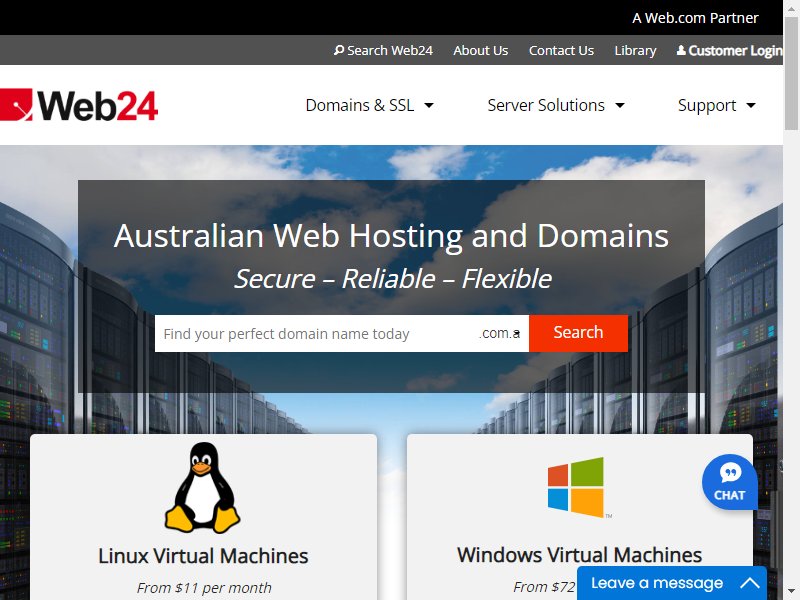800x600 pixels.
Task: Click the user icon beside Customer Login
Action: click(681, 50)
